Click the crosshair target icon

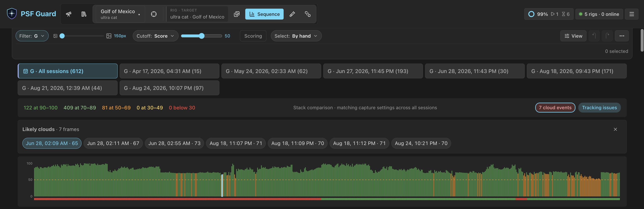click(x=154, y=14)
